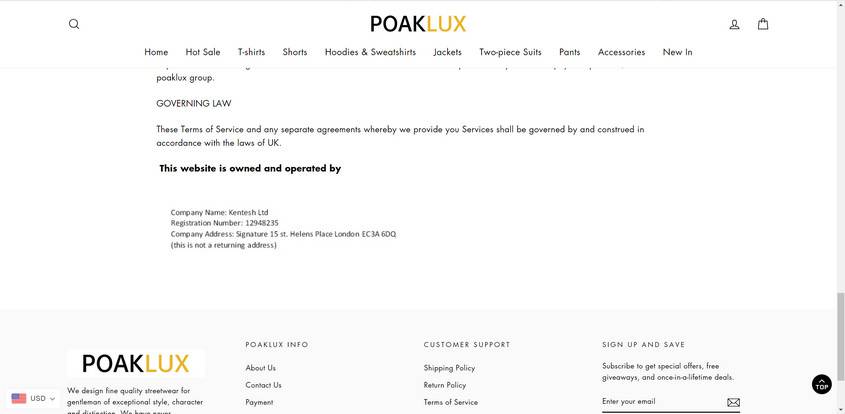Open the USD currency selector

(33, 398)
